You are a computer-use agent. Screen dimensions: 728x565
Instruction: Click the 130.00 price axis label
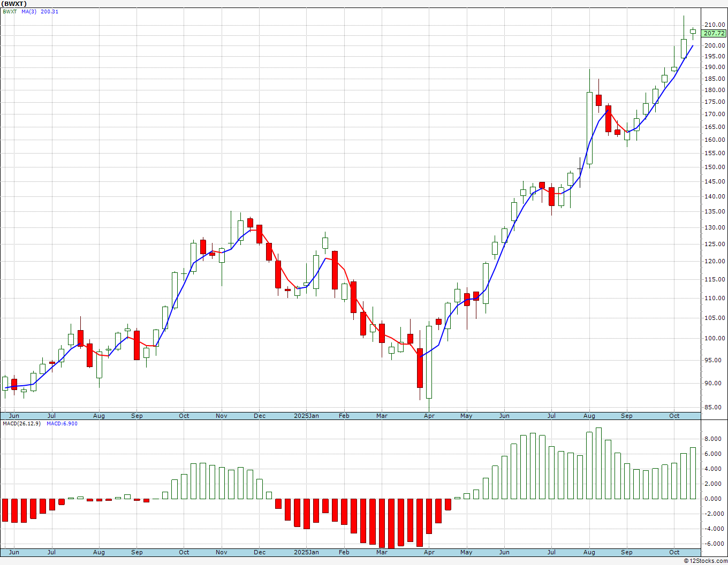coord(715,227)
